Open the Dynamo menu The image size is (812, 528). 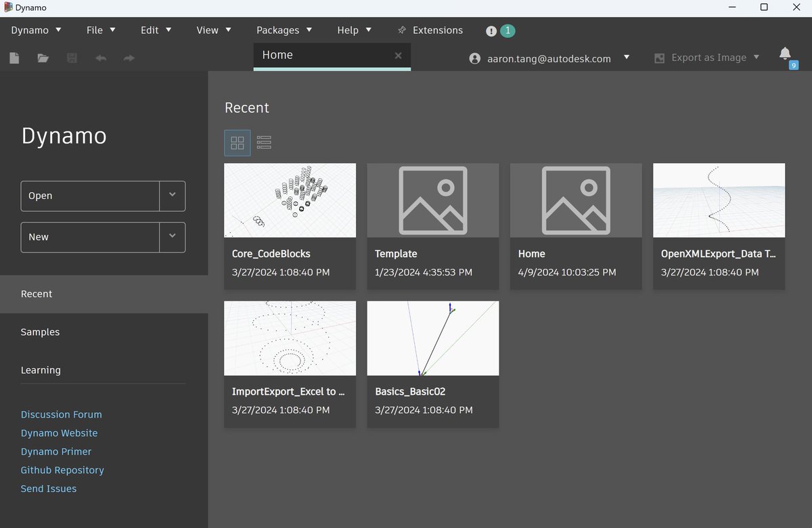tap(37, 30)
